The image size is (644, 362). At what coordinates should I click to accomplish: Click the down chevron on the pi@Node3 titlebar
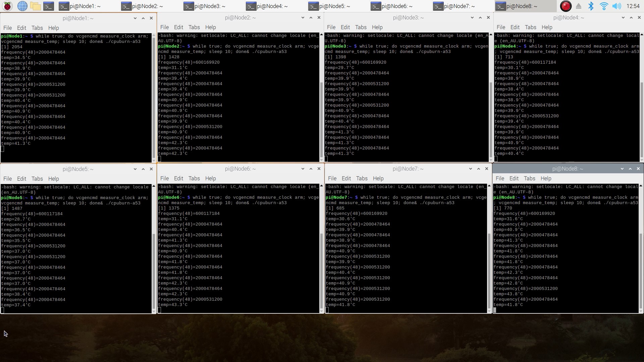coord(472,17)
